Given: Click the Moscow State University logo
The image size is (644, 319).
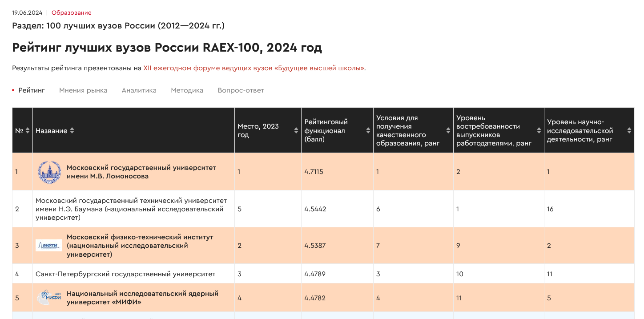Looking at the screenshot, I should pyautogui.click(x=49, y=172).
